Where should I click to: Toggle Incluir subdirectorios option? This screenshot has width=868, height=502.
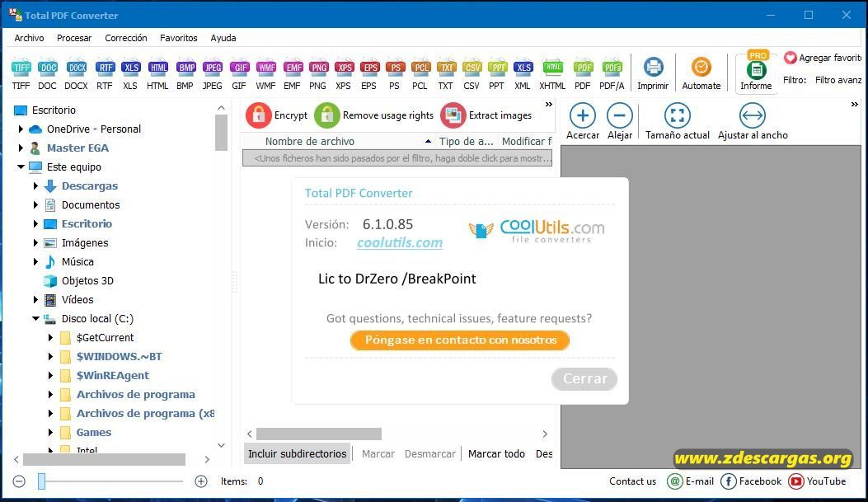click(298, 454)
